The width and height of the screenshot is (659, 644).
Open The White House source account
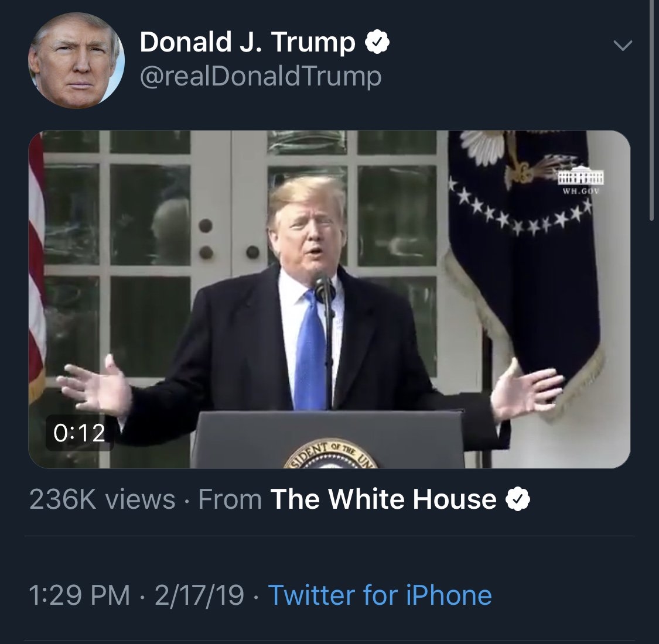point(384,499)
